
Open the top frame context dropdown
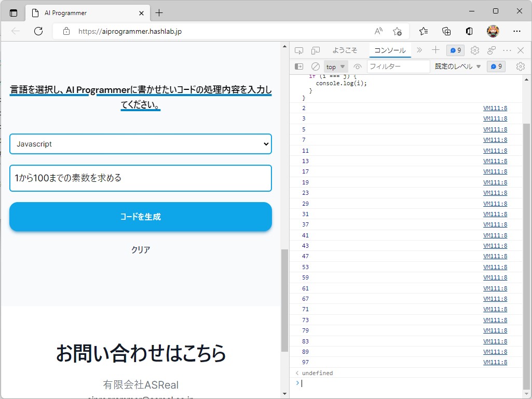coord(335,66)
